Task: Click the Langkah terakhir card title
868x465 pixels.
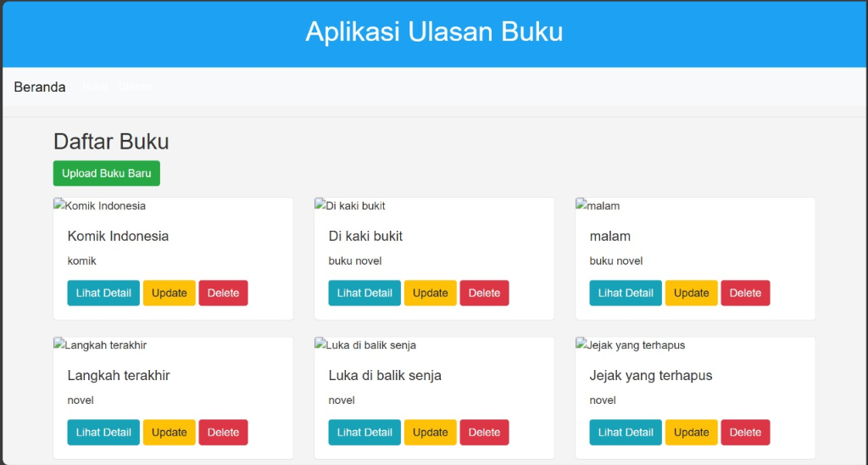Action: [119, 375]
